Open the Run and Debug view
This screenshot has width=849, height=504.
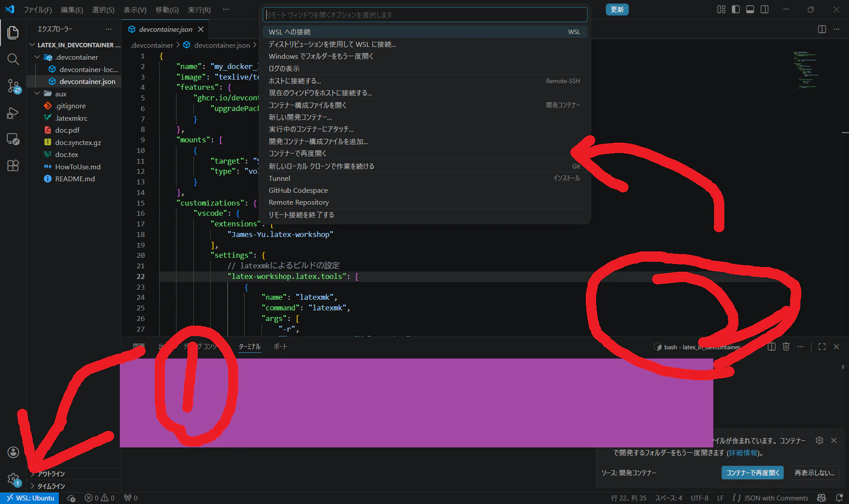(x=13, y=113)
